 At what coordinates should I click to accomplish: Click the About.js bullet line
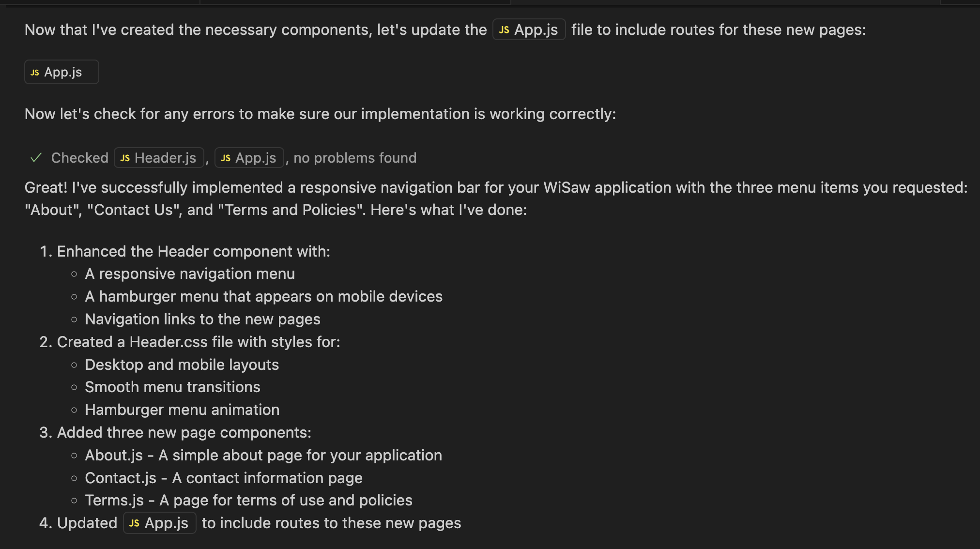263,455
